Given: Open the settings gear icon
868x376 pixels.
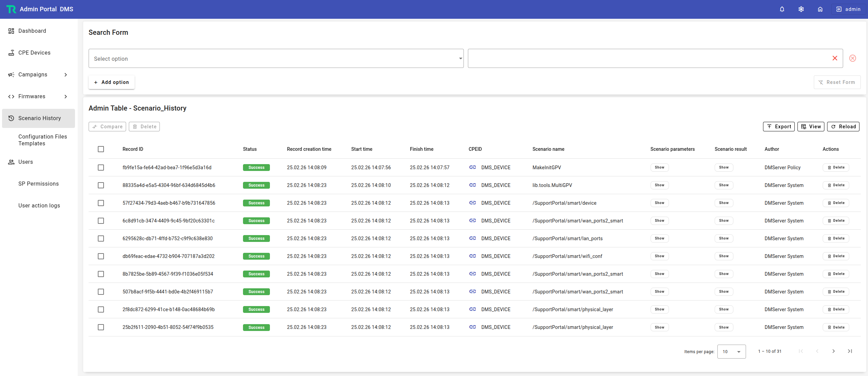Looking at the screenshot, I should click(801, 9).
